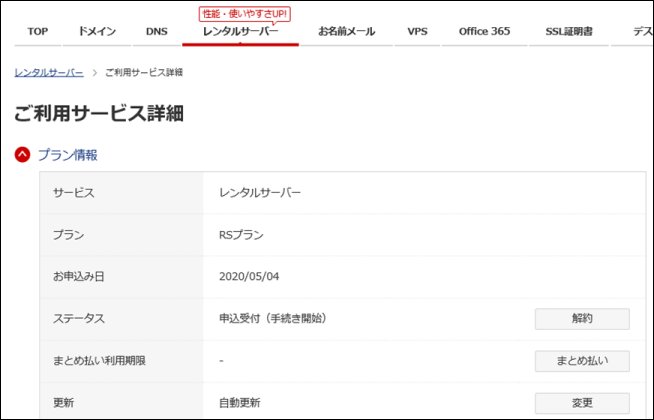Click the プラン row label
Image resolution: width=654 pixels, height=420 pixels.
[68, 235]
